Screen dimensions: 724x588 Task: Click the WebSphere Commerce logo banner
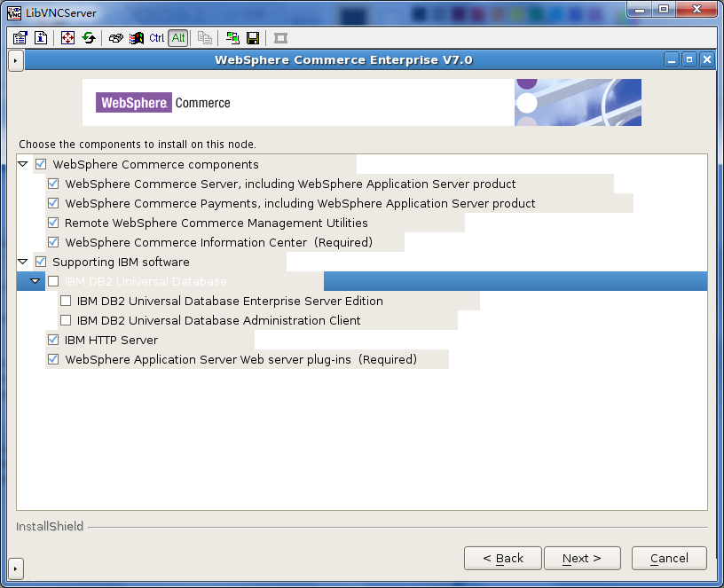pyautogui.click(x=361, y=103)
